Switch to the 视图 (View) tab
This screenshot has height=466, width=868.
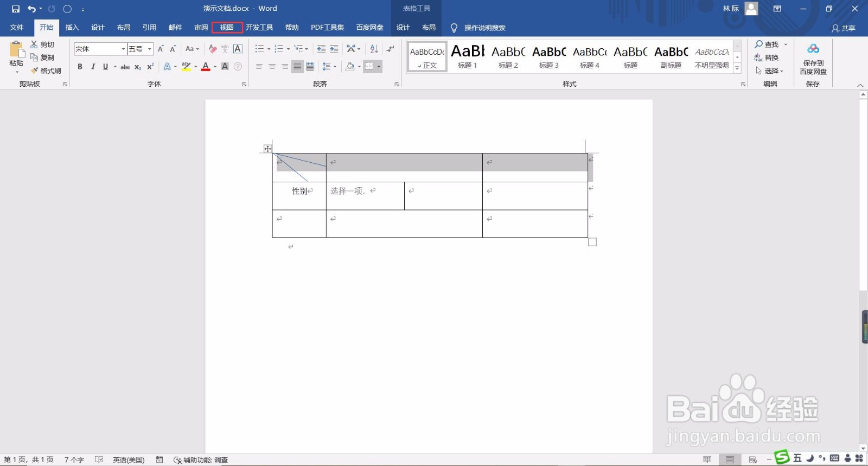pos(227,28)
